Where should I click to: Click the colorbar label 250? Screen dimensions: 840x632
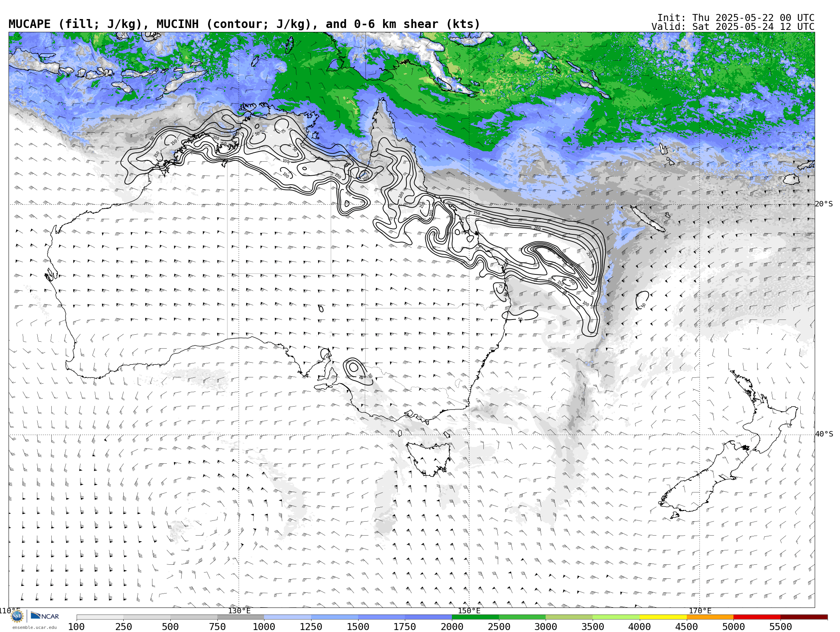tap(124, 627)
